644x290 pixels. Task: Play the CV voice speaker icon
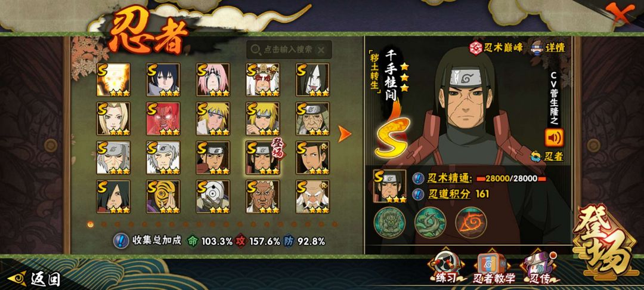coord(554,138)
